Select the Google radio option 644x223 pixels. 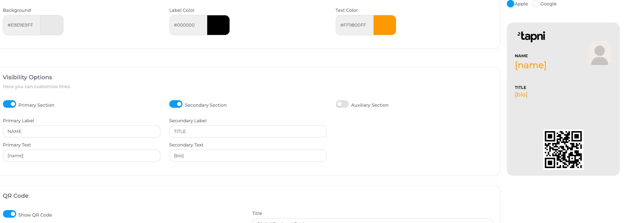(536, 4)
